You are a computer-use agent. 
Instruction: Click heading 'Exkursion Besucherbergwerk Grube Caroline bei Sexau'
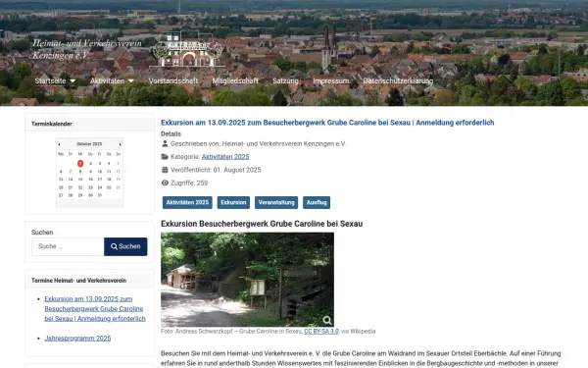[262, 224]
